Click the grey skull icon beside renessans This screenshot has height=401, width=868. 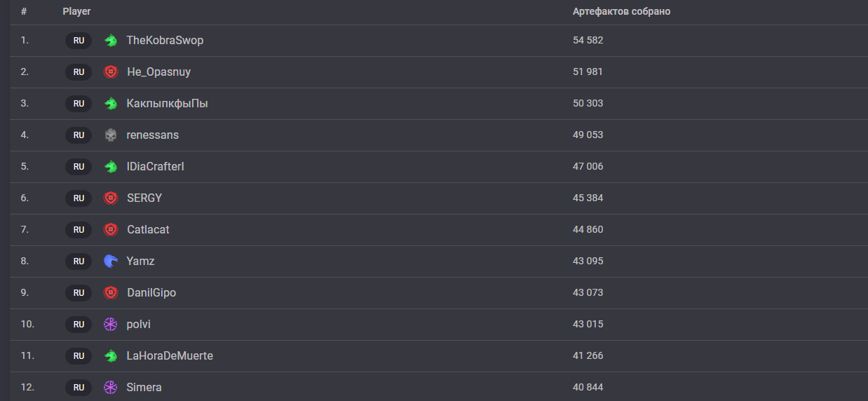pos(110,135)
